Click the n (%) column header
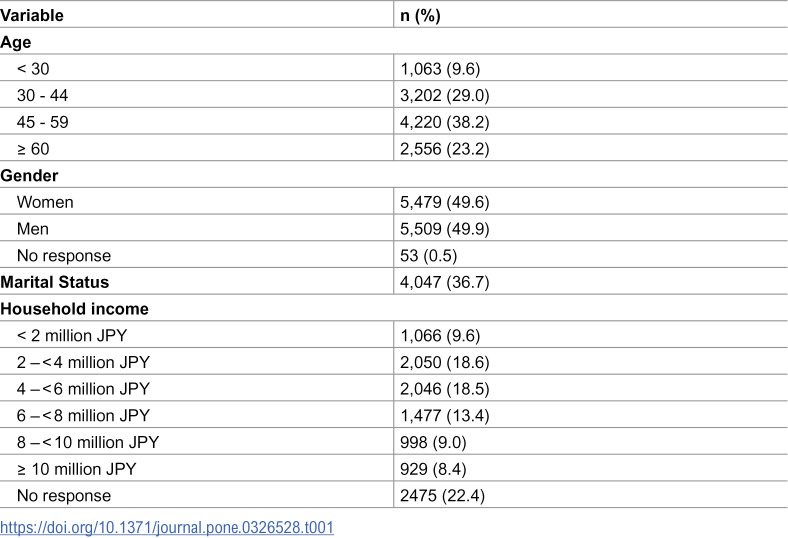 [x=420, y=15]
